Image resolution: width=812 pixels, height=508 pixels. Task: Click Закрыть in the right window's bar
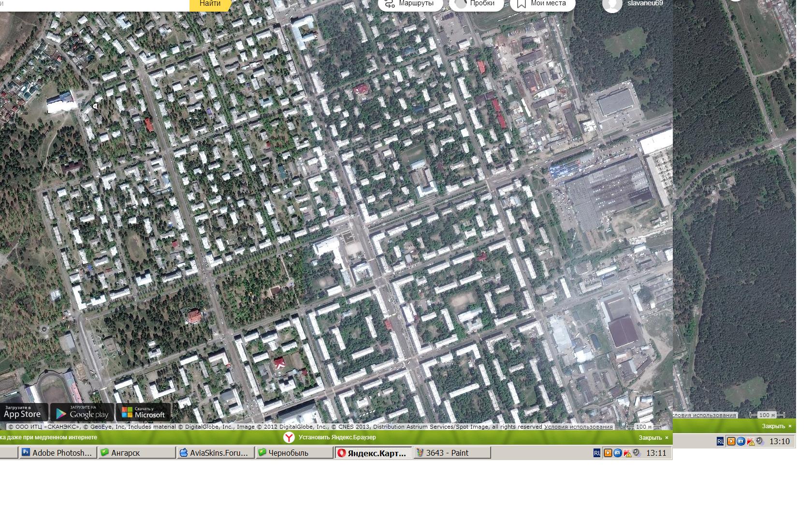pyautogui.click(x=777, y=426)
